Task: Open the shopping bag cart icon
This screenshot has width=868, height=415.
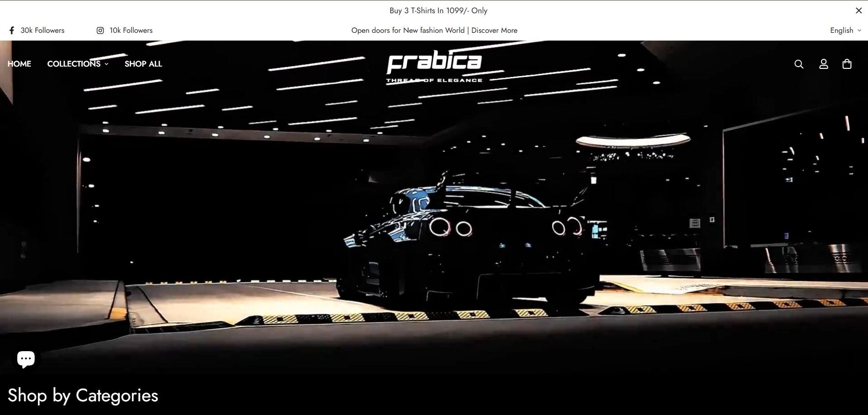Action: click(x=847, y=64)
